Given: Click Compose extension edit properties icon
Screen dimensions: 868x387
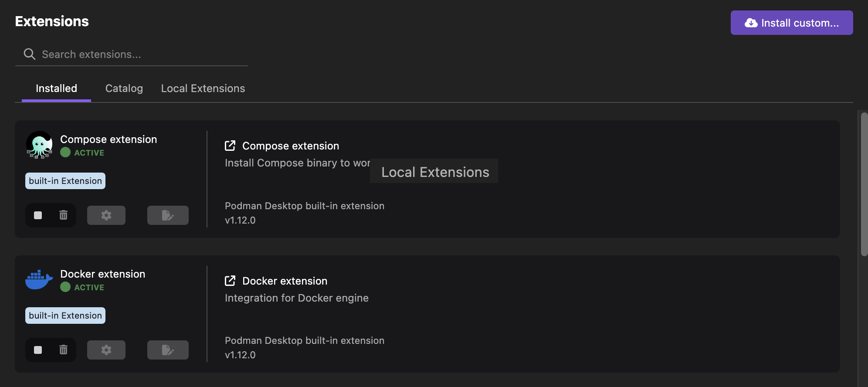Looking at the screenshot, I should coord(168,215).
